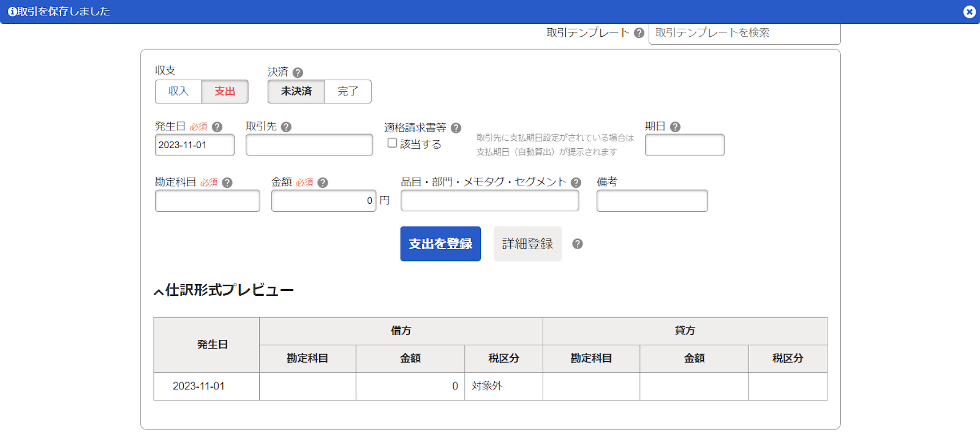The image size is (980, 436).
Task: Focus the 取引先 input box
Action: [309, 145]
